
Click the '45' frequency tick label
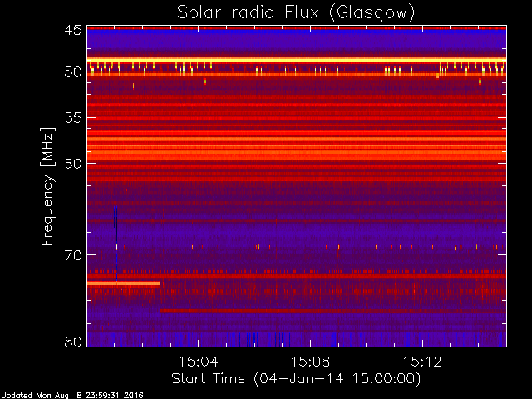[73, 30]
